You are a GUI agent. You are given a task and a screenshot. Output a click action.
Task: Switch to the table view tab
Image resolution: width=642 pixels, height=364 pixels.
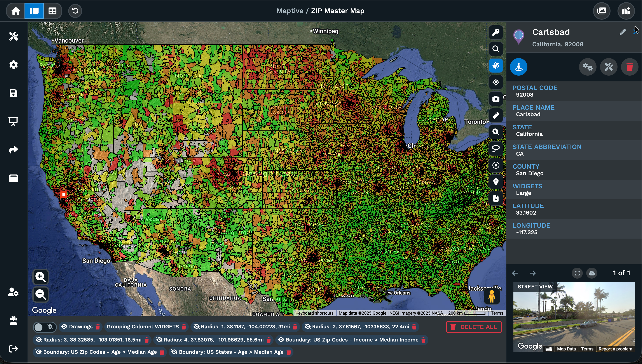click(x=52, y=11)
